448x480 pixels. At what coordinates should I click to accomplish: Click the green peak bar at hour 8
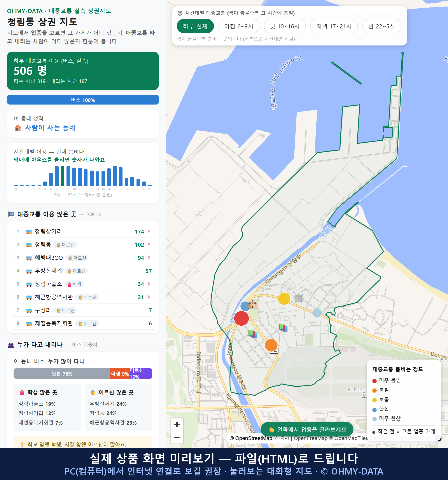pos(63,176)
